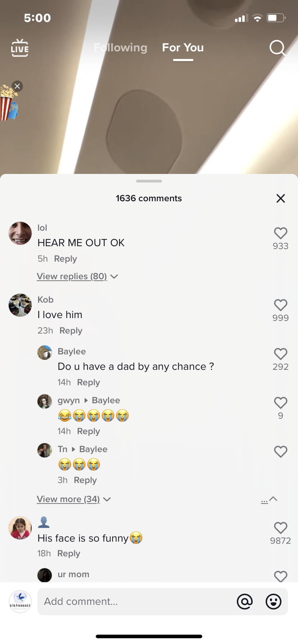Open the popcorn promo sticker
Screen dimensions: 298x644
pos(8,103)
